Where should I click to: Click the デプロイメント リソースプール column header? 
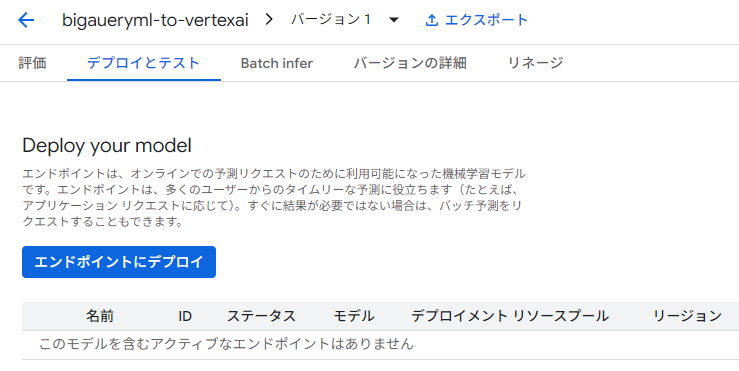tap(510, 316)
